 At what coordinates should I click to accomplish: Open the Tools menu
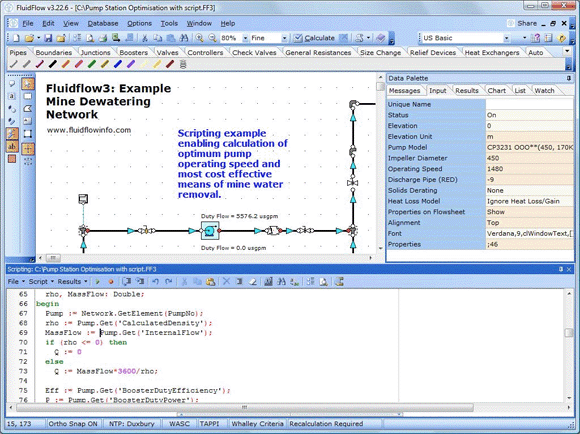coord(169,23)
